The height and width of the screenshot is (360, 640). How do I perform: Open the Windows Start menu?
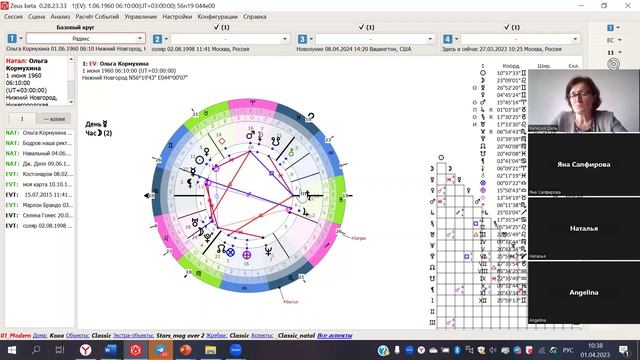pyautogui.click(x=12, y=350)
